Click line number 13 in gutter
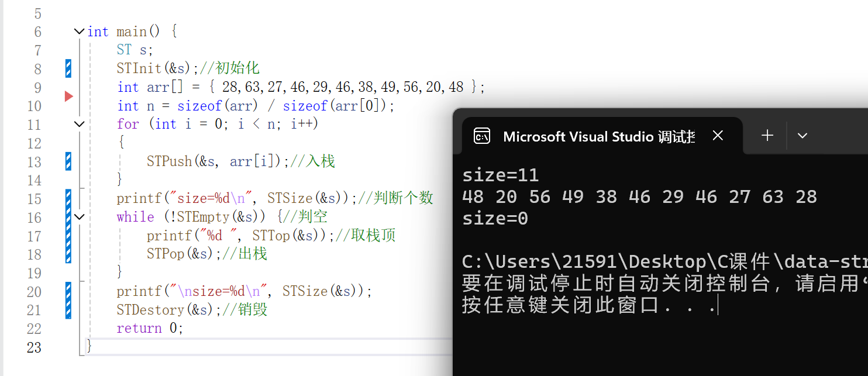Image resolution: width=868 pixels, height=376 pixels. [x=34, y=161]
